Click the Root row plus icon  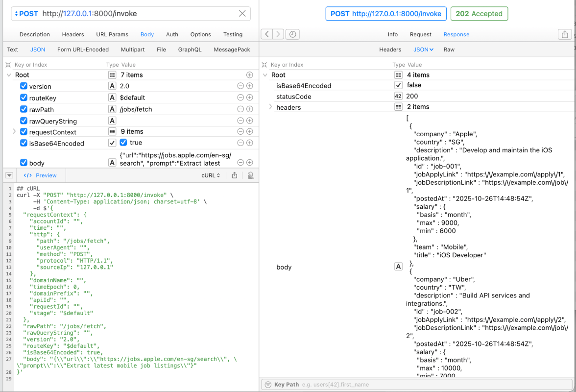250,75
